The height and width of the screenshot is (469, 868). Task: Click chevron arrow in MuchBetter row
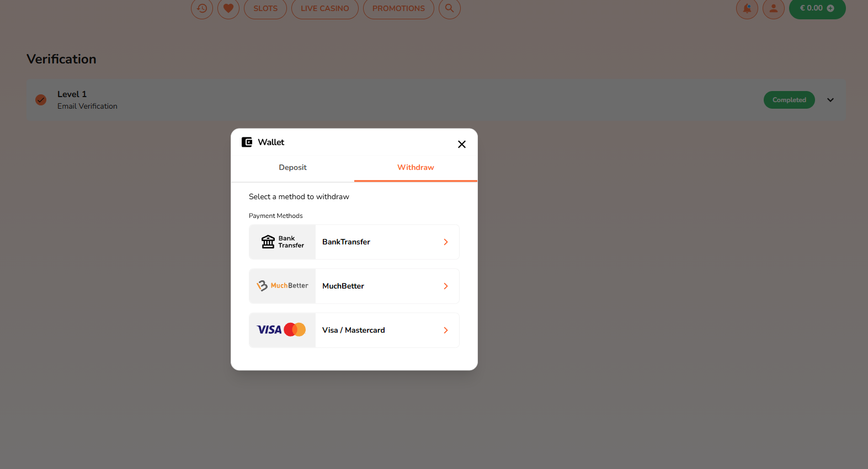click(446, 286)
